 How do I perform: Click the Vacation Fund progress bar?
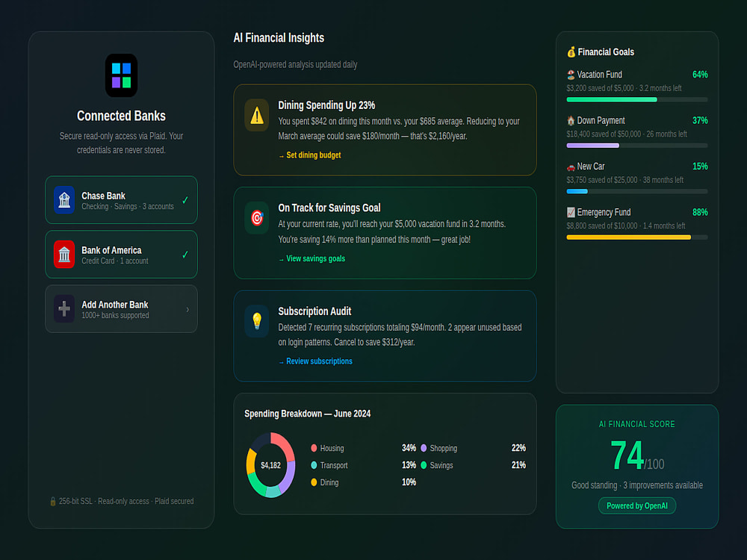[637, 99]
